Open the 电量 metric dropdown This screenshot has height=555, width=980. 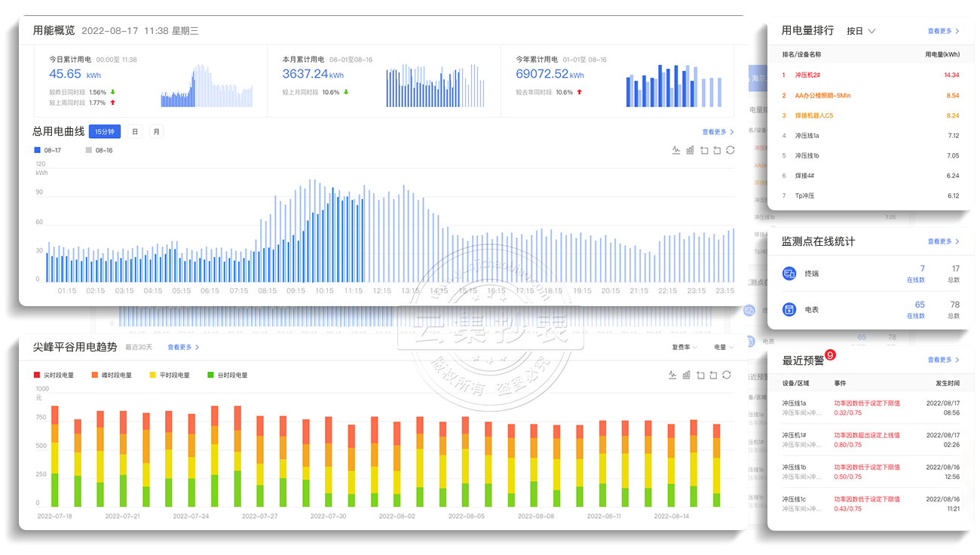pos(724,348)
